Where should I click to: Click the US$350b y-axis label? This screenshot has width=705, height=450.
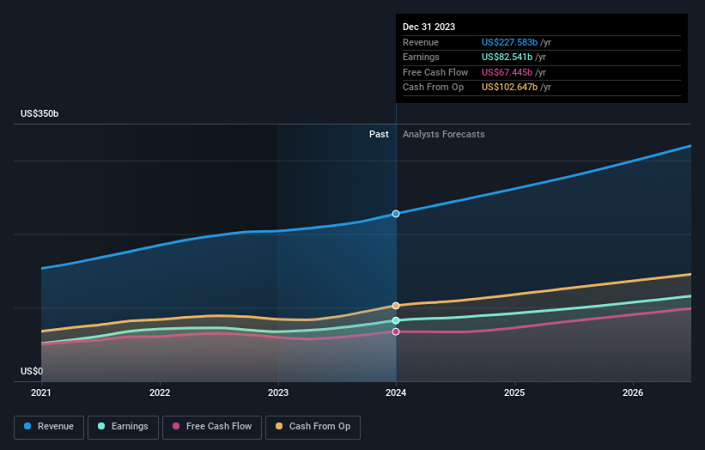(39, 114)
